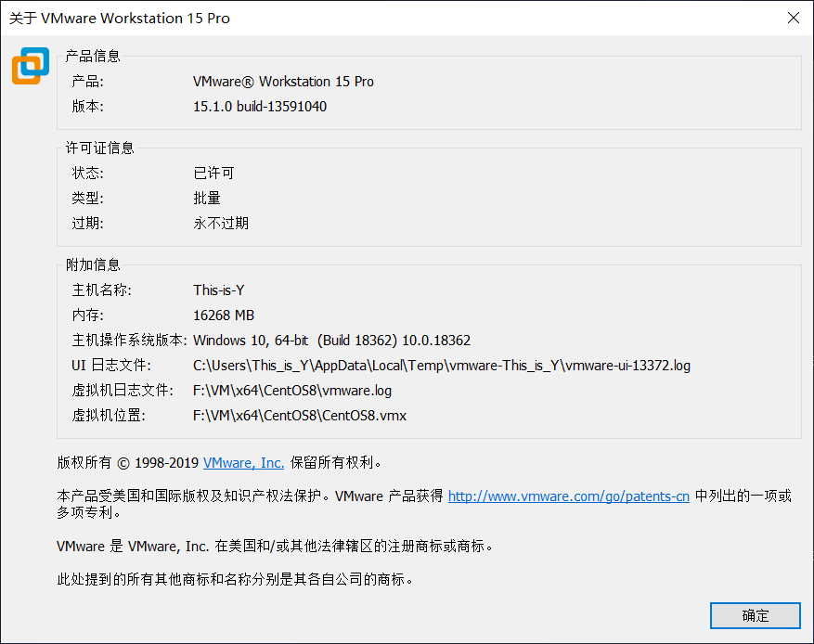Click the VM log path vmware.log
The height and width of the screenshot is (644, 814).
point(291,391)
